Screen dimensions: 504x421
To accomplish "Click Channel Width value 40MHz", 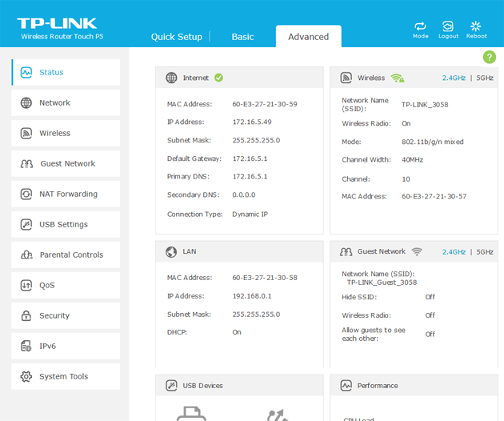I will (x=412, y=160).
